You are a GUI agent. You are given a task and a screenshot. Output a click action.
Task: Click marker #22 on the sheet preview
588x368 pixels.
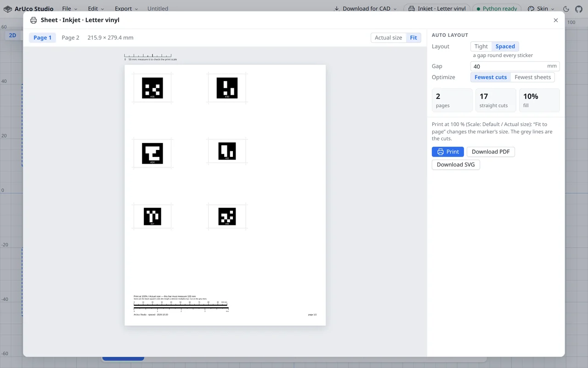227,151
